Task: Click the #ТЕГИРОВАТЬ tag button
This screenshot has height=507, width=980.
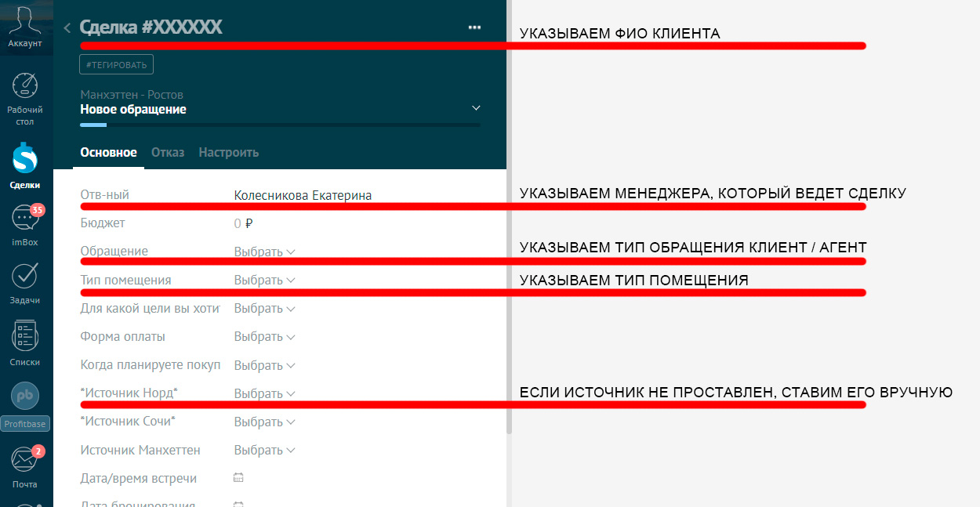Action: click(117, 64)
